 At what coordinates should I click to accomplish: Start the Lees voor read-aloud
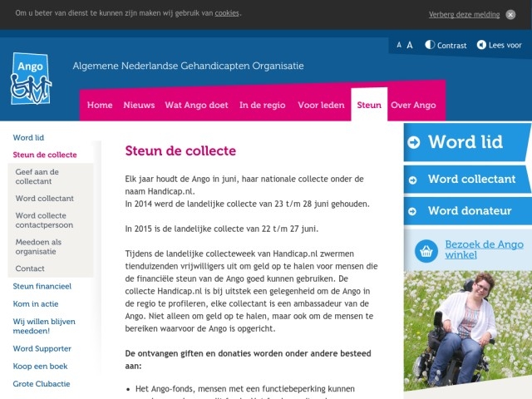499,45
